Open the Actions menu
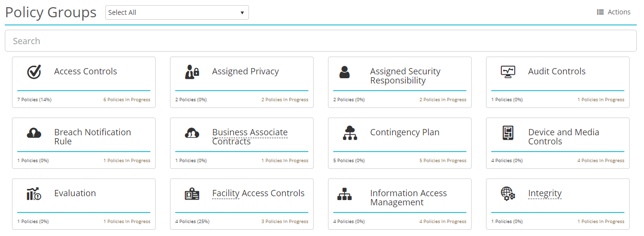 tap(614, 12)
